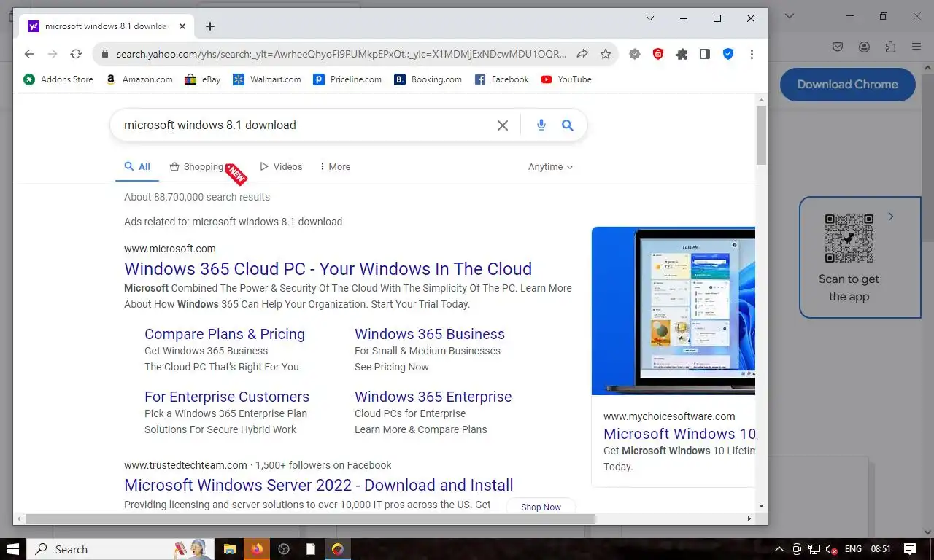Toggle the browser side panel icon
The width and height of the screenshot is (934, 560).
(705, 54)
